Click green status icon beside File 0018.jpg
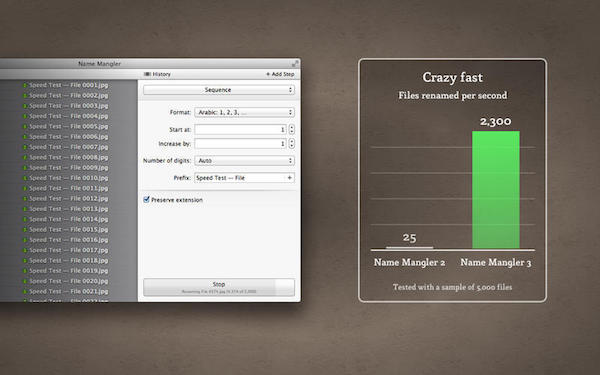 25,261
